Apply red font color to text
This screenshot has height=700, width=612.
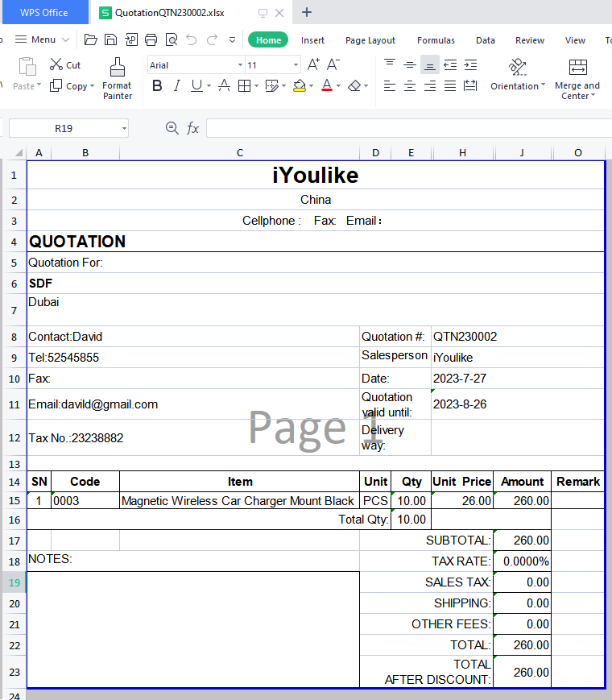pos(327,85)
